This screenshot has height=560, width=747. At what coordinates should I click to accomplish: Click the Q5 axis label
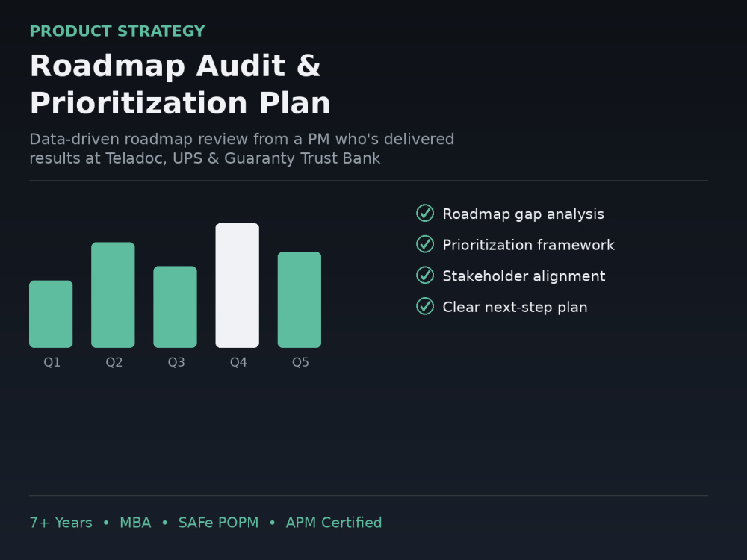pos(300,362)
